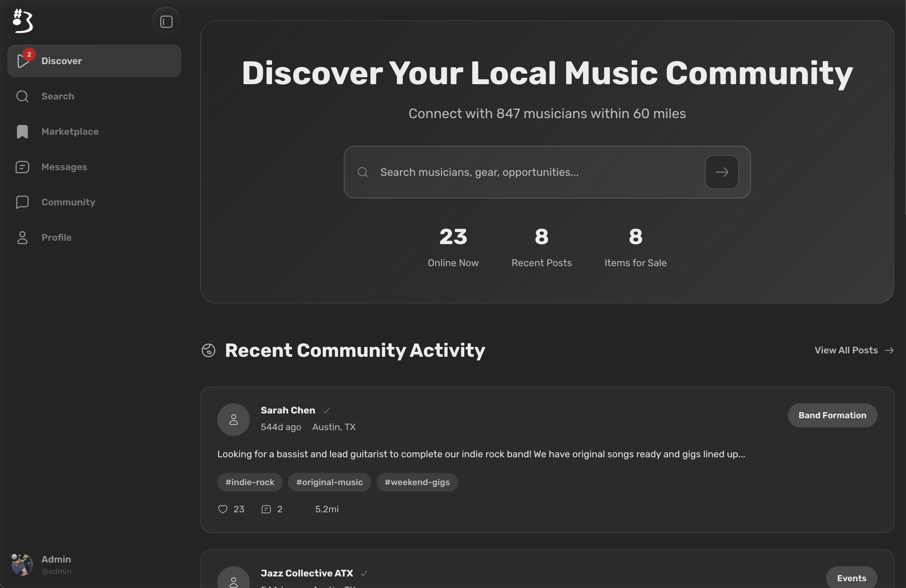
Task: Click the app logo in the sidebar
Action: [x=23, y=21]
